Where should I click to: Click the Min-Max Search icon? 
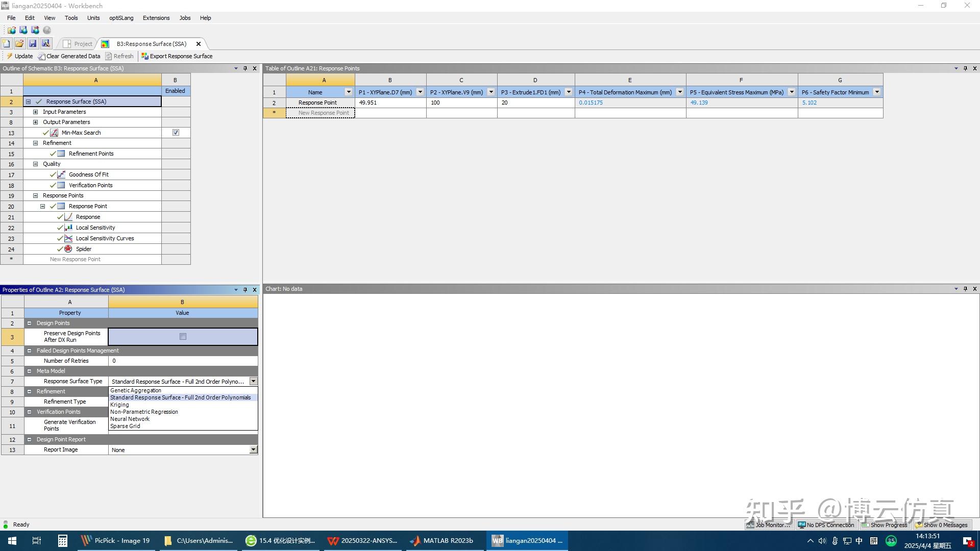point(54,133)
